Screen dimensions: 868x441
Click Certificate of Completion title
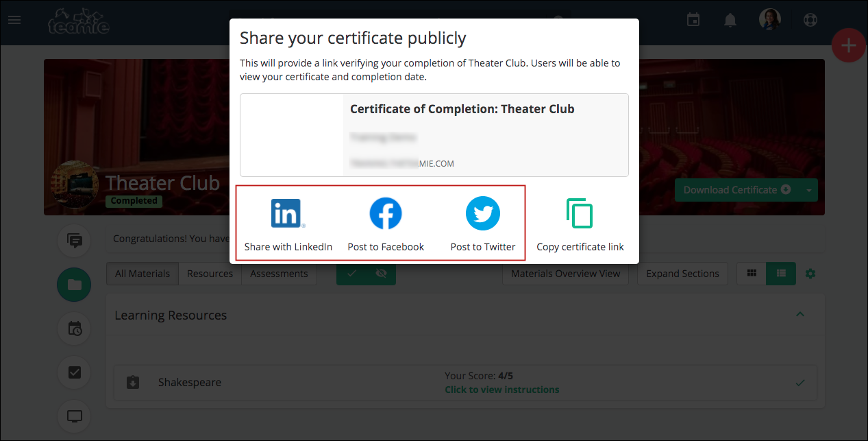point(462,109)
